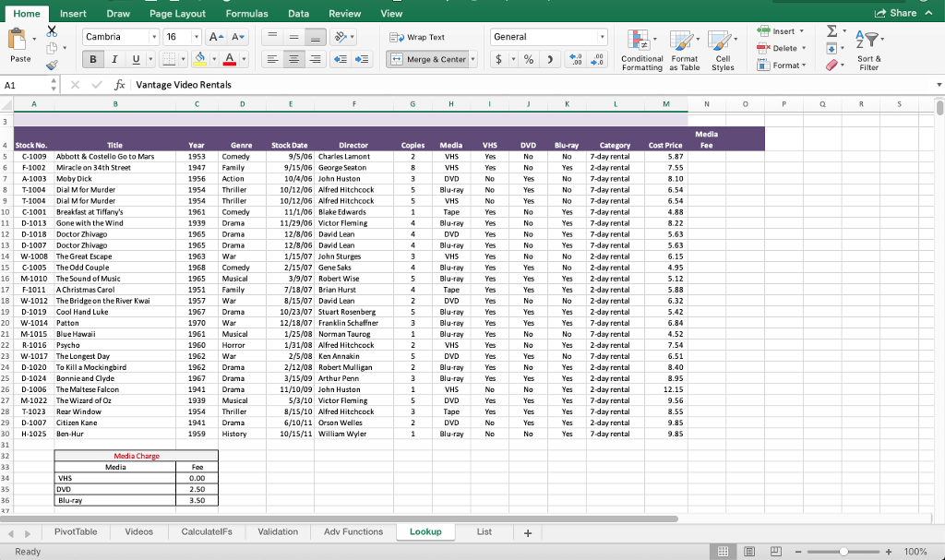The image size is (945, 560).
Task: Click the Increase Decimal button
Action: tap(576, 59)
